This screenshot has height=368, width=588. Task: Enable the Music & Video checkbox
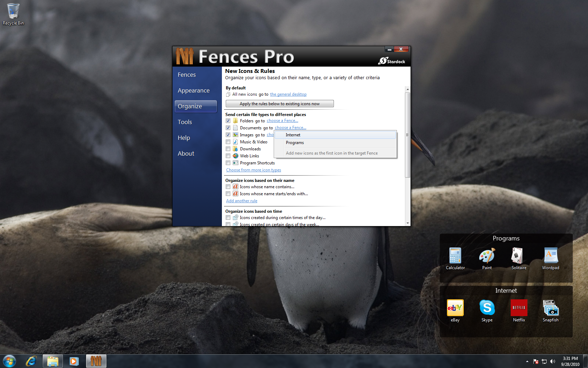(228, 142)
